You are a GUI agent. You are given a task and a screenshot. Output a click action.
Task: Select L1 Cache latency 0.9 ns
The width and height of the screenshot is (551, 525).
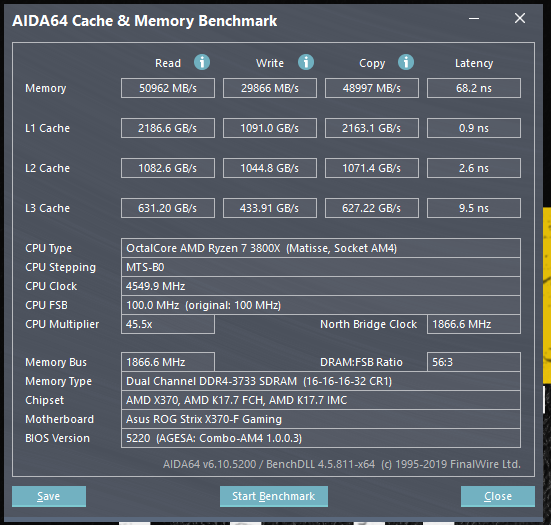474,128
